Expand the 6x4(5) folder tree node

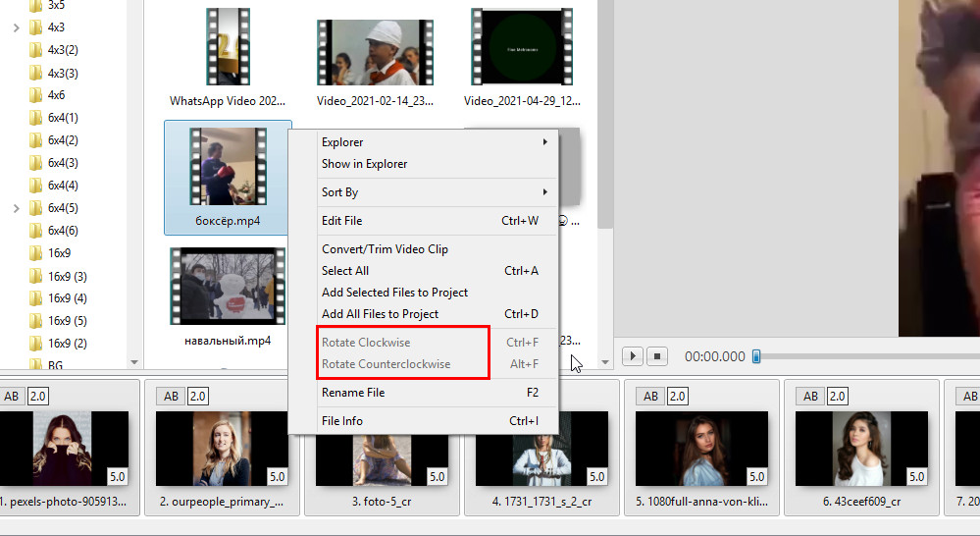tap(17, 208)
